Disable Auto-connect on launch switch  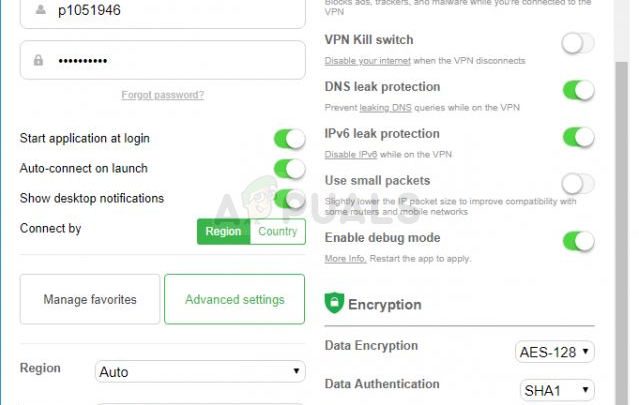(x=289, y=168)
